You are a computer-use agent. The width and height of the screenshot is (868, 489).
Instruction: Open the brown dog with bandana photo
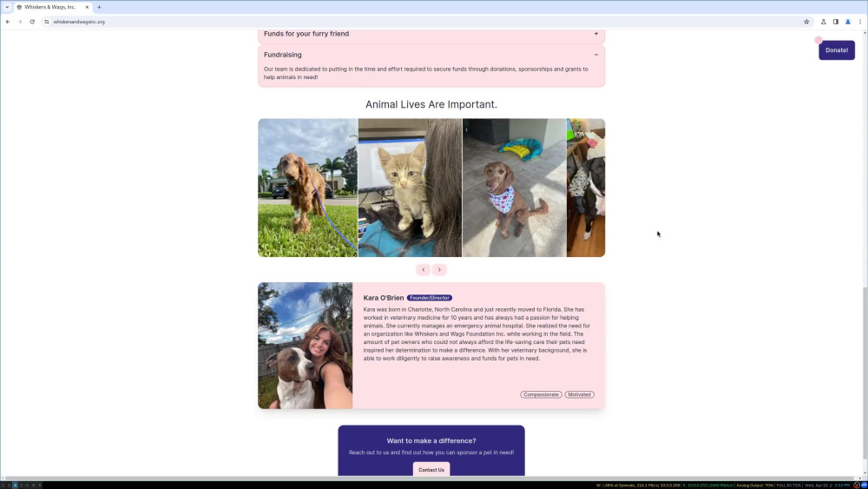click(x=514, y=188)
